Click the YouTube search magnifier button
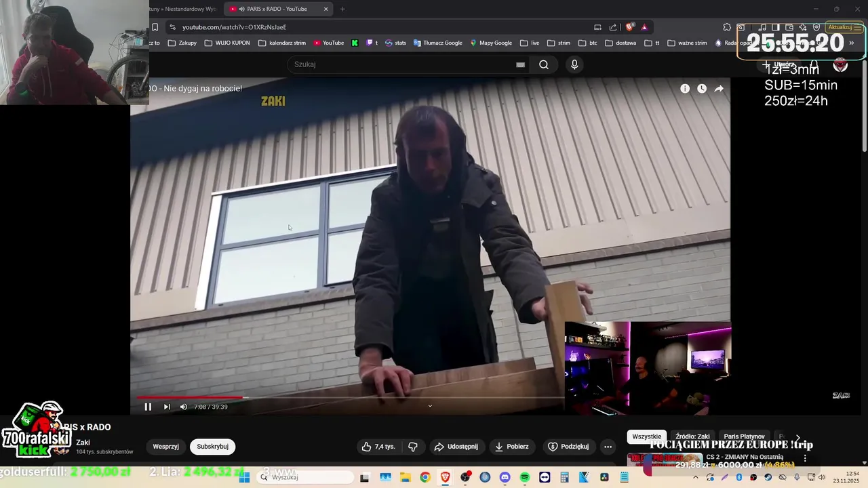Image resolution: width=868 pixels, height=488 pixels. click(x=544, y=64)
